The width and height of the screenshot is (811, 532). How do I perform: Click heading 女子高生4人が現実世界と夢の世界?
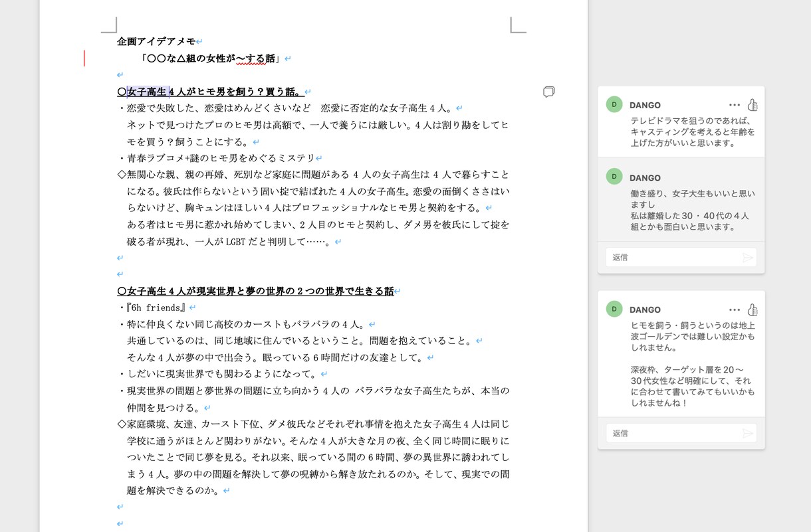[255, 291]
